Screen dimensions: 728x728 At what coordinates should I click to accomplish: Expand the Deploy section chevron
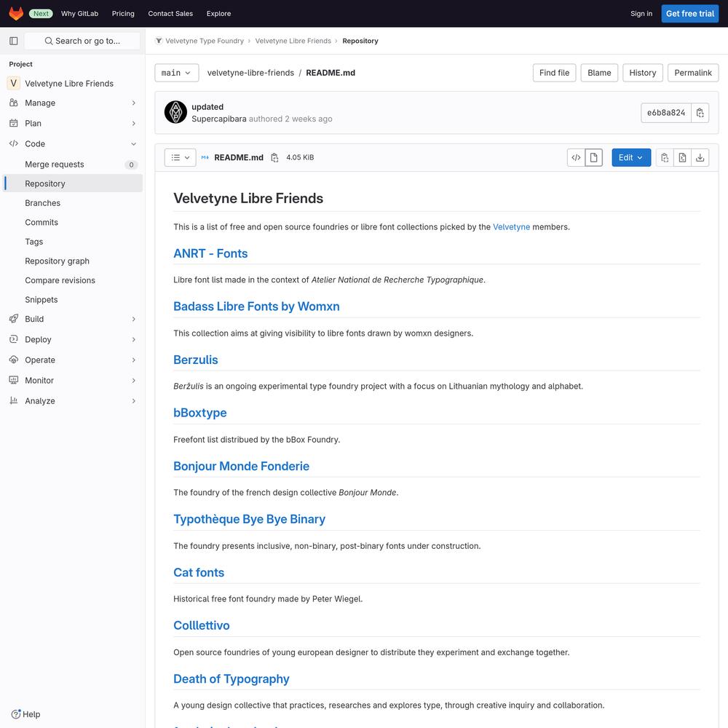(134, 339)
